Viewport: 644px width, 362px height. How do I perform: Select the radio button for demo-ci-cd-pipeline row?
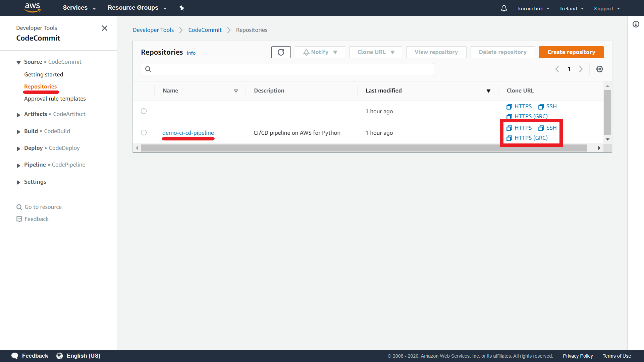coord(144,133)
